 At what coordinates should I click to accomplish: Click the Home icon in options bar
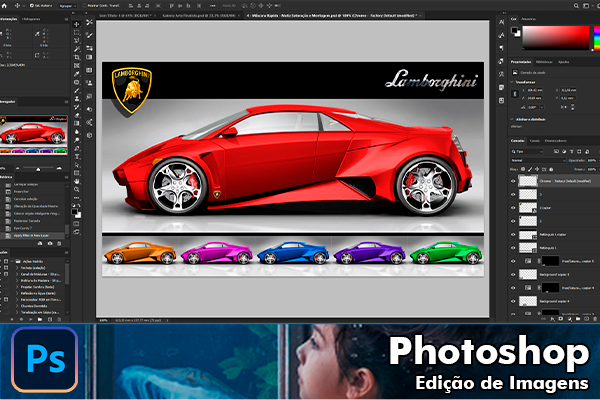coord(4,6)
